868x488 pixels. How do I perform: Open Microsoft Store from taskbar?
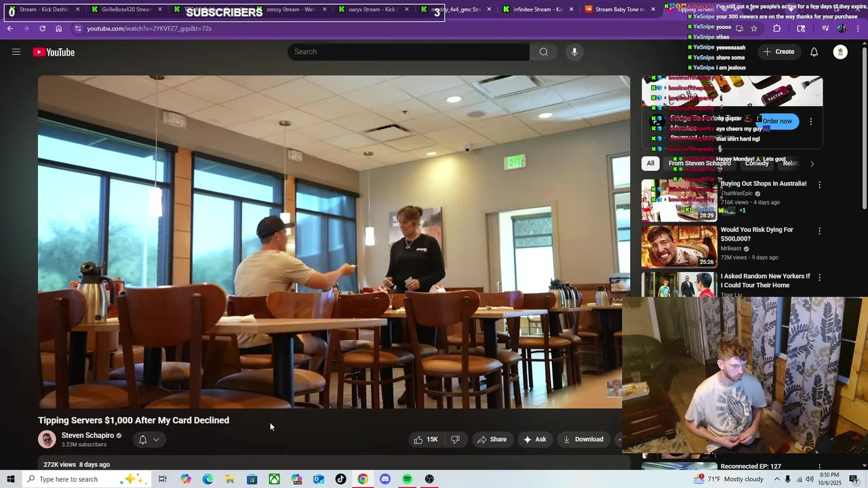(252, 479)
